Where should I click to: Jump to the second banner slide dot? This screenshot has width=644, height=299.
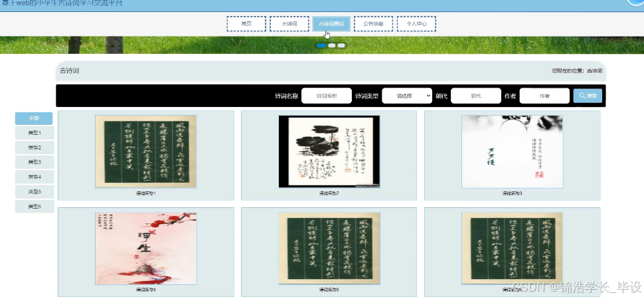[x=332, y=45]
